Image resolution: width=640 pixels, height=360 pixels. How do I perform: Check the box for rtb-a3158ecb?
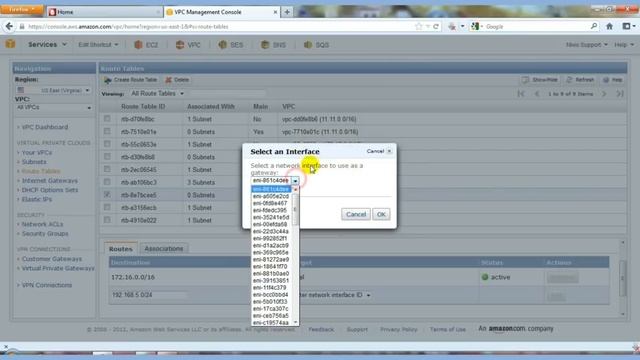tap(107, 207)
